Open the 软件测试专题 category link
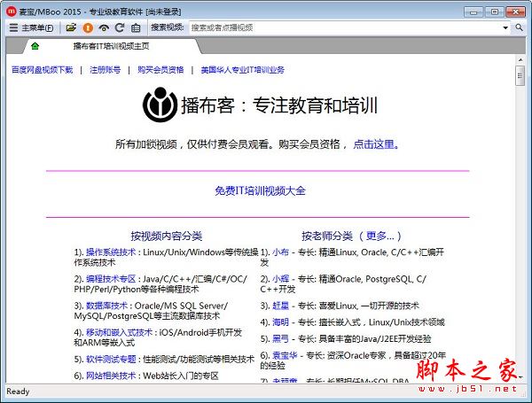Viewport: 532px width, 403px height. tap(111, 360)
